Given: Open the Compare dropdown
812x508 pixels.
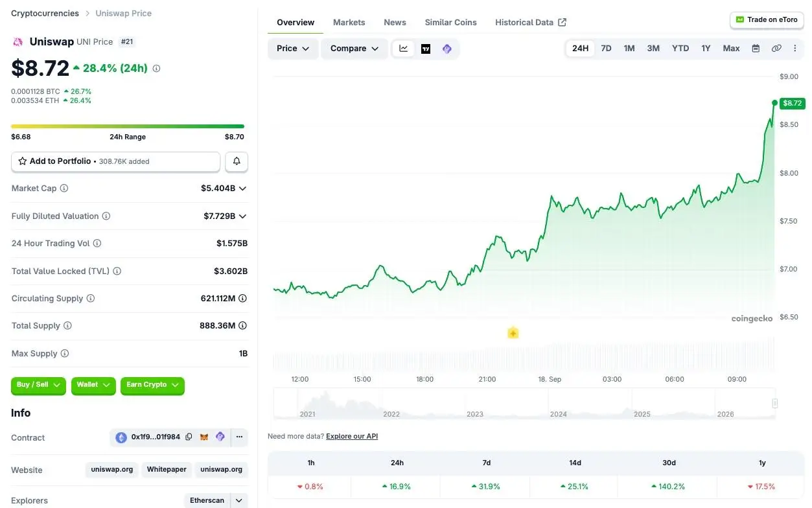Looking at the screenshot, I should 354,49.
